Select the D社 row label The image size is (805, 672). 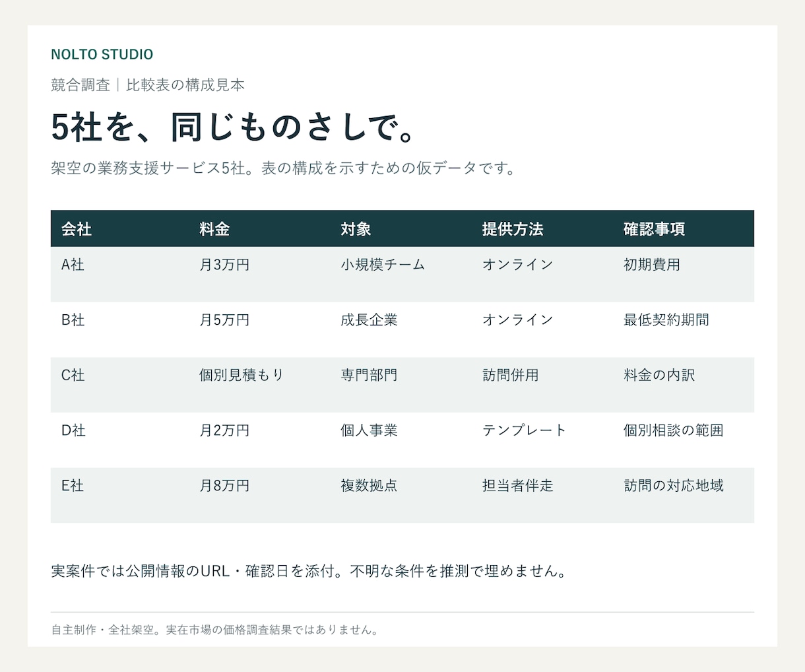point(73,430)
